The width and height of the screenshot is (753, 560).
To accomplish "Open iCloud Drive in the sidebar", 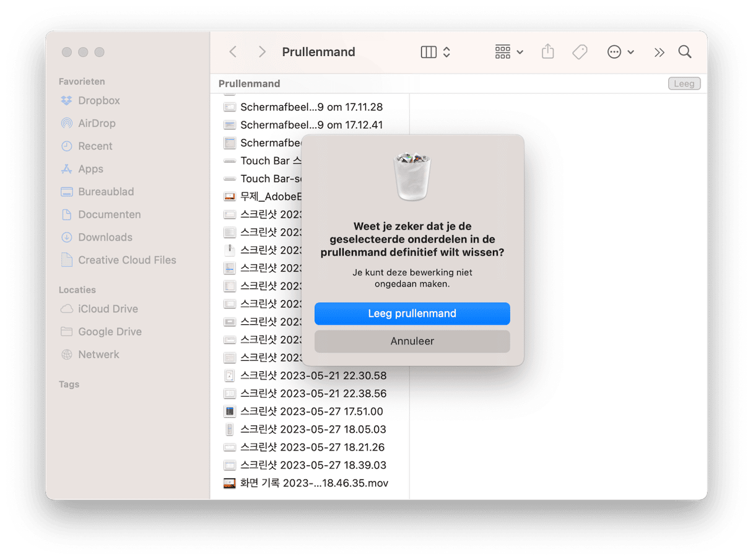I will pos(108,309).
